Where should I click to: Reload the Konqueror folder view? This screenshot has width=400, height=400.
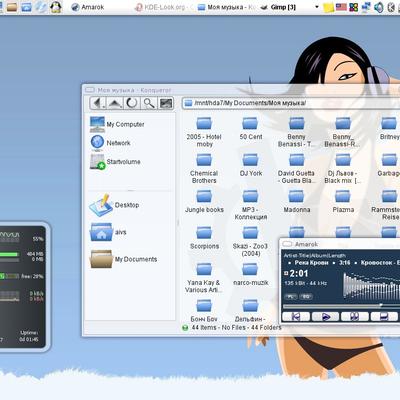(132, 103)
